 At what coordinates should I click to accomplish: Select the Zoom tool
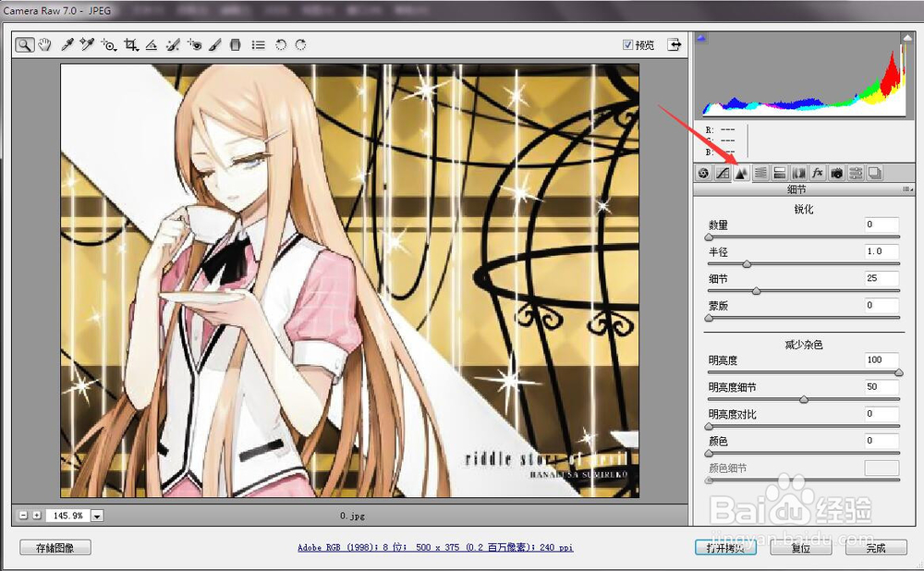pos(24,44)
